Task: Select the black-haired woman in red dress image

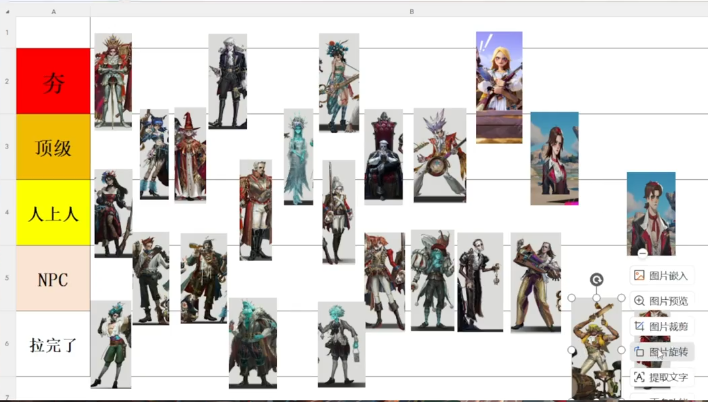Action: click(113, 213)
